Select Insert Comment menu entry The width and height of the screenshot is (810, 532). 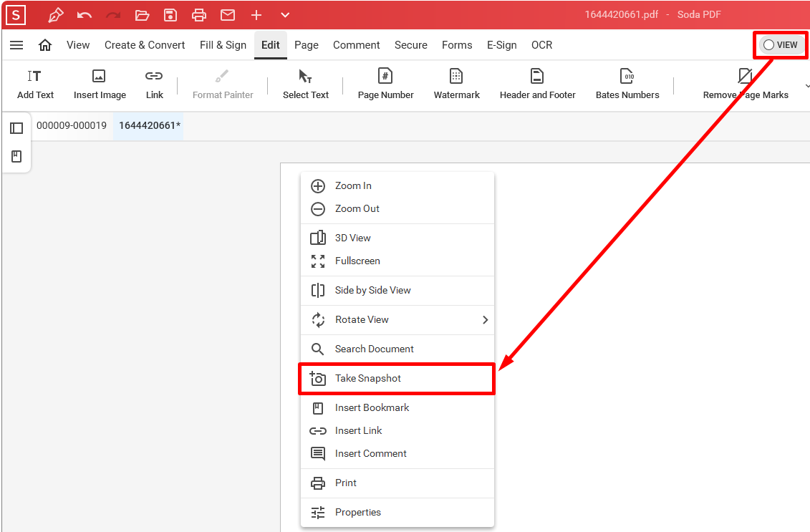pos(397,453)
